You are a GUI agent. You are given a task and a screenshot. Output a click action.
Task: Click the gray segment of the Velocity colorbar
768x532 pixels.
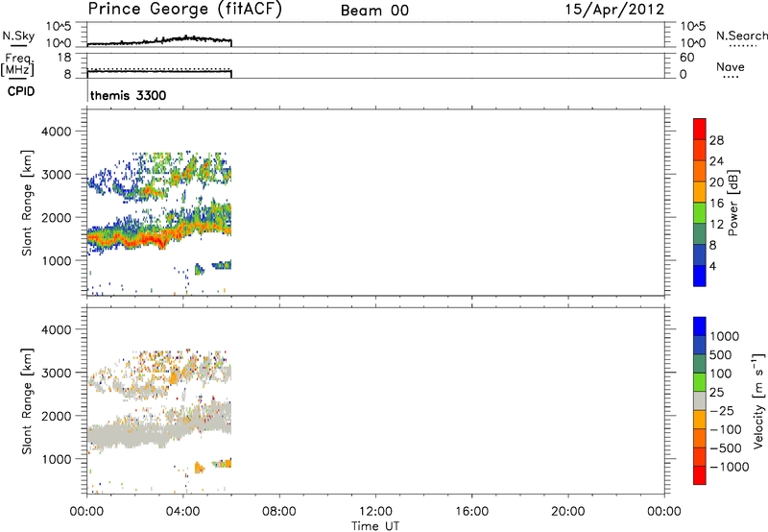700,400
